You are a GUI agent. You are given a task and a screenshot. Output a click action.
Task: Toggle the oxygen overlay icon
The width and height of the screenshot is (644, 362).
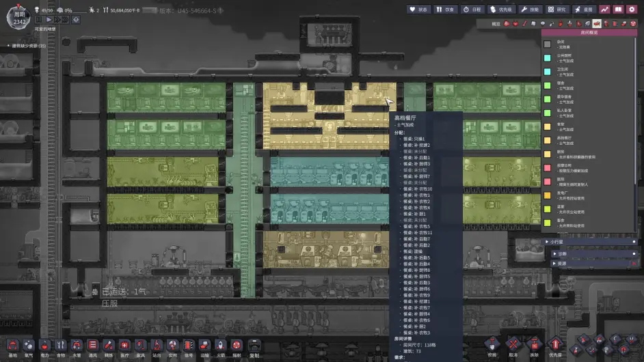pos(507,24)
